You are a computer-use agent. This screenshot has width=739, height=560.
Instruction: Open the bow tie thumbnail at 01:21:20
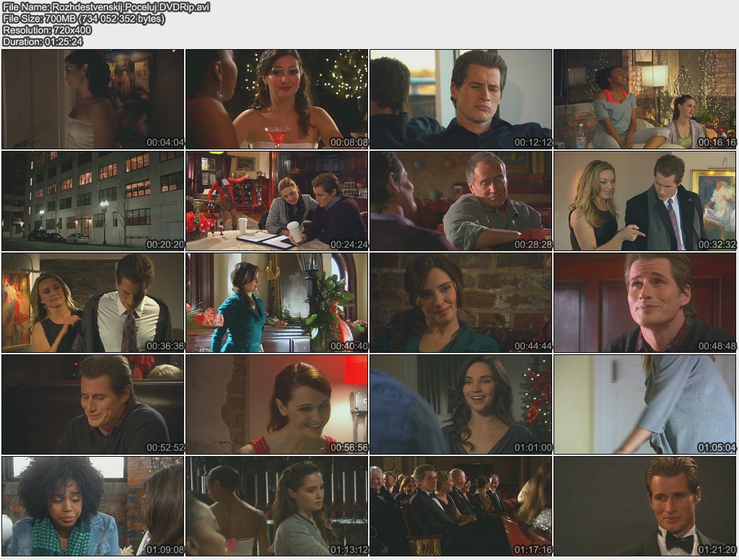click(x=645, y=506)
